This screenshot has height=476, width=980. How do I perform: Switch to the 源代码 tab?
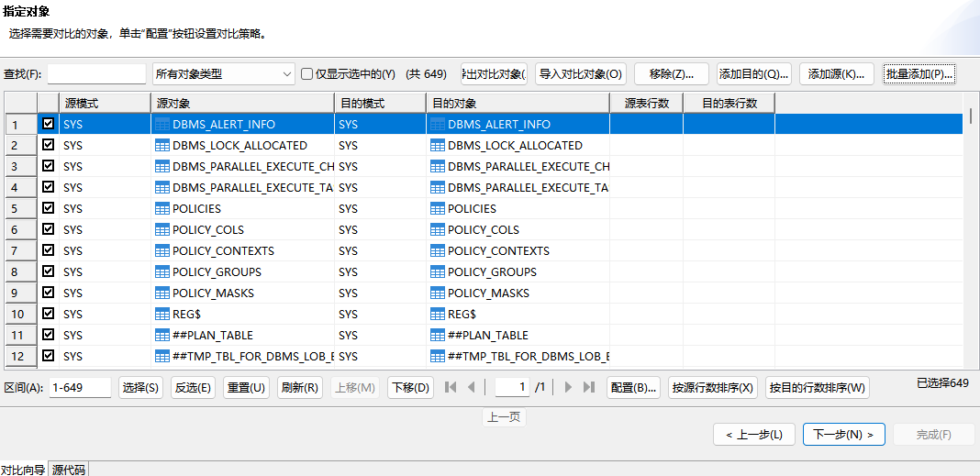(x=69, y=469)
